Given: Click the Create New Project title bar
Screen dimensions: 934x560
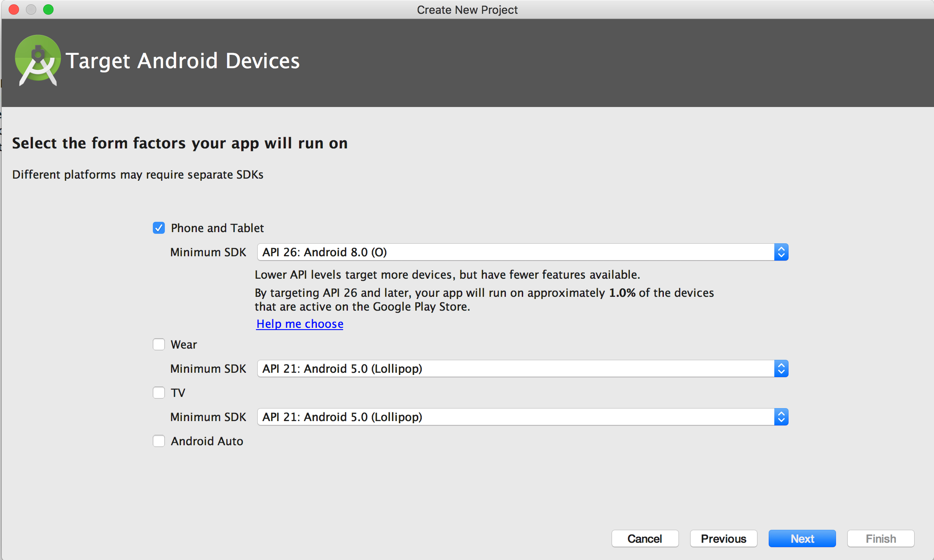Looking at the screenshot, I should 467,10.
